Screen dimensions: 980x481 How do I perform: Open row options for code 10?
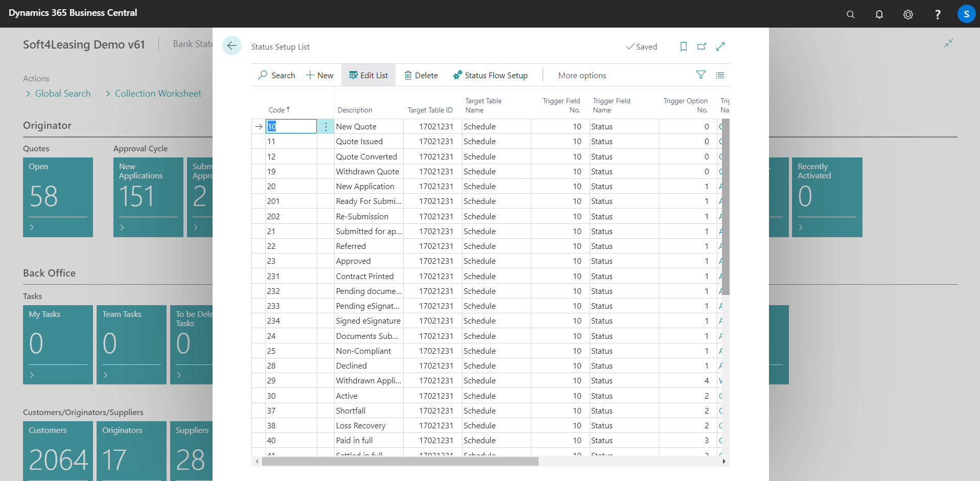coord(325,126)
